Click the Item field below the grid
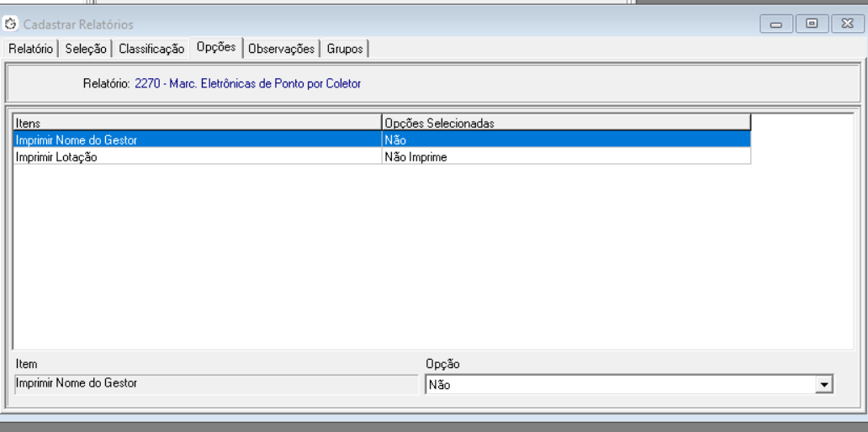 (x=214, y=384)
